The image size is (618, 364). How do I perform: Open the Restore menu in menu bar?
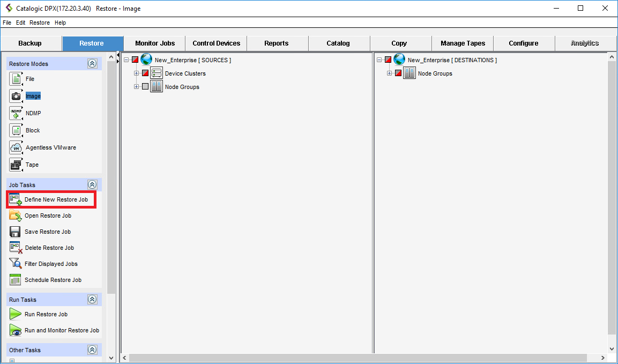click(x=39, y=23)
